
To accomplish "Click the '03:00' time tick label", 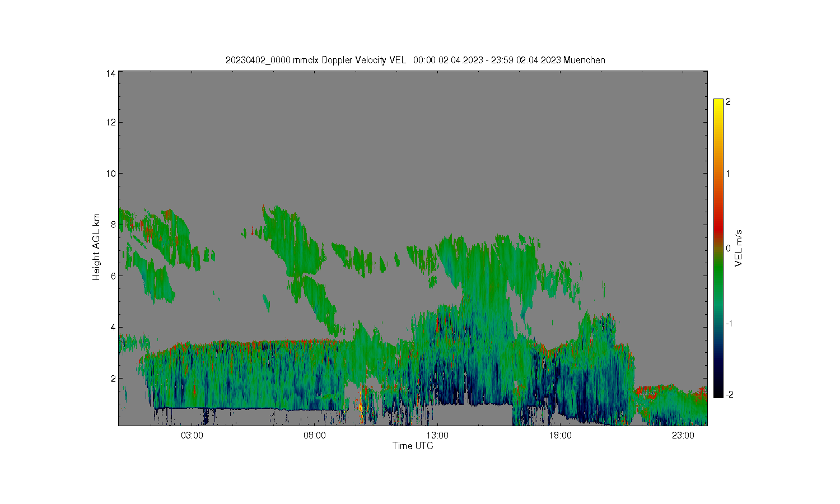I will (192, 436).
